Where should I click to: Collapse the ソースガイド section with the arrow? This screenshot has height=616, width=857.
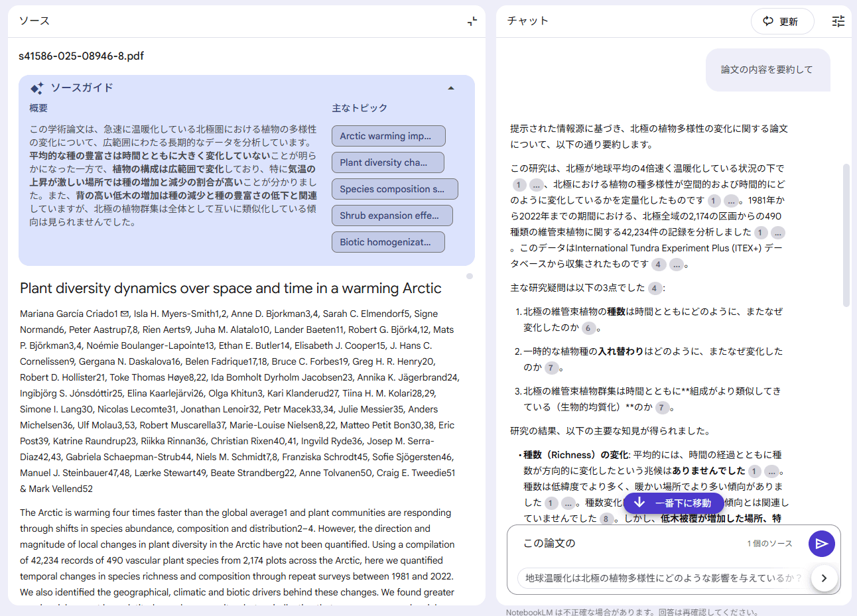[451, 88]
